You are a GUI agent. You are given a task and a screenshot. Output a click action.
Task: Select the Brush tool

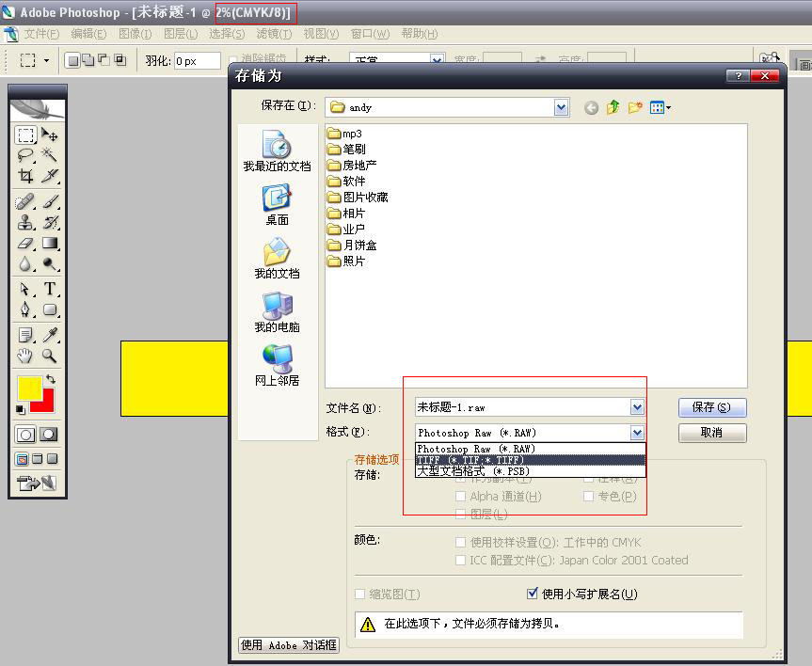pyautogui.click(x=50, y=201)
